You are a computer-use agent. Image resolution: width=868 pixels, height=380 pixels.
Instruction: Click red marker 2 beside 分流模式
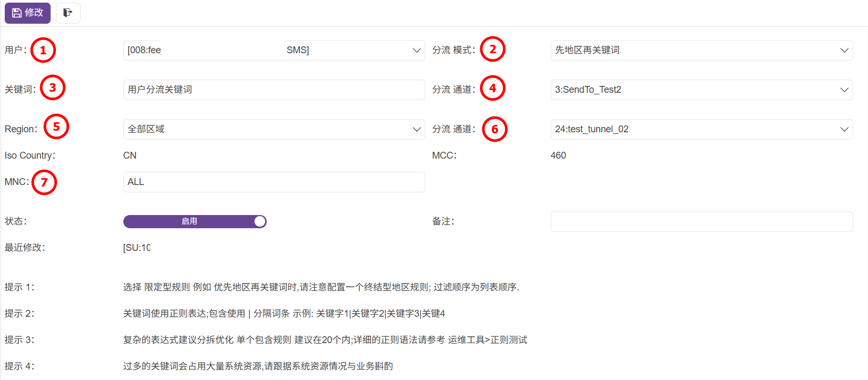pos(493,49)
